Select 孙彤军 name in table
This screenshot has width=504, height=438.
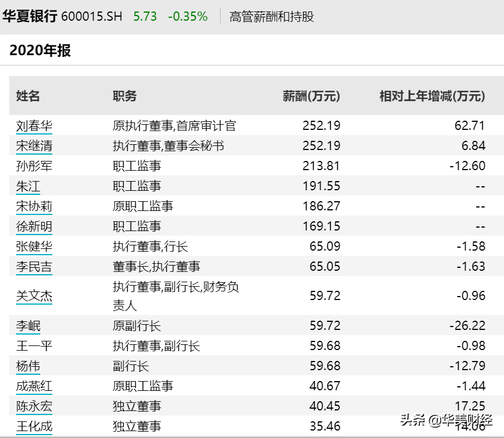click(x=34, y=166)
